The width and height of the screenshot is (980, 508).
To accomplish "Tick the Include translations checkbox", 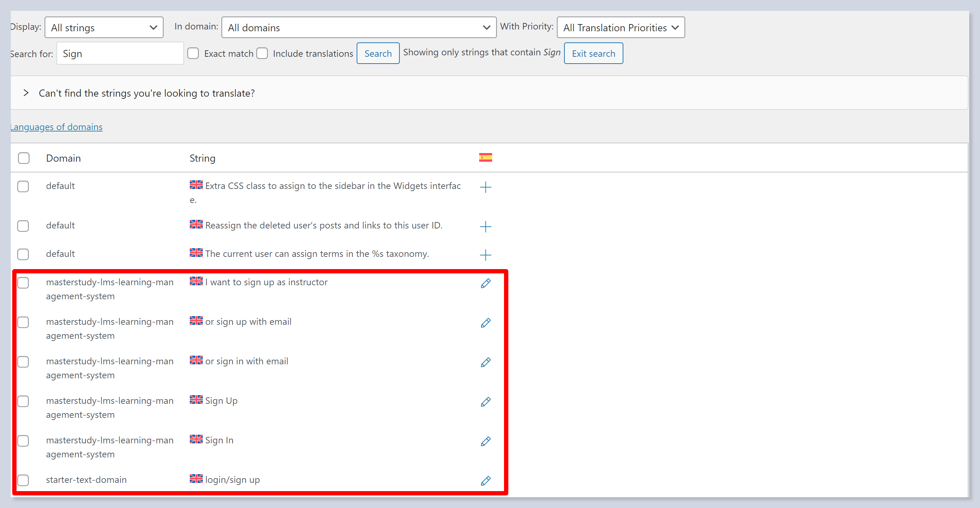I will [262, 53].
